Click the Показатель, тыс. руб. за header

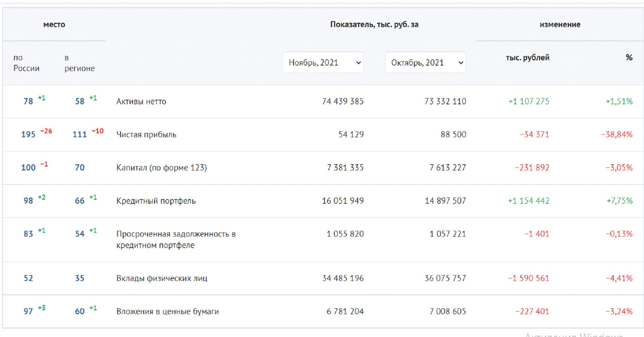[x=374, y=24]
